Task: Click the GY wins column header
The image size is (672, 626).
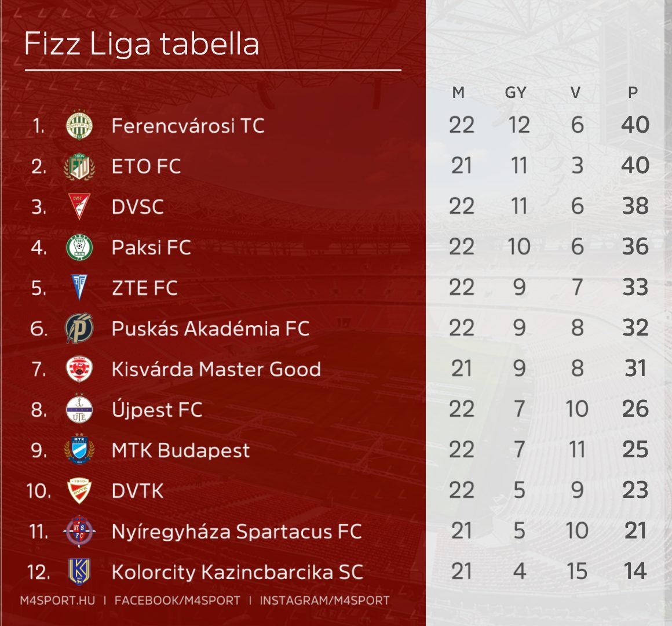Action: 516,92
